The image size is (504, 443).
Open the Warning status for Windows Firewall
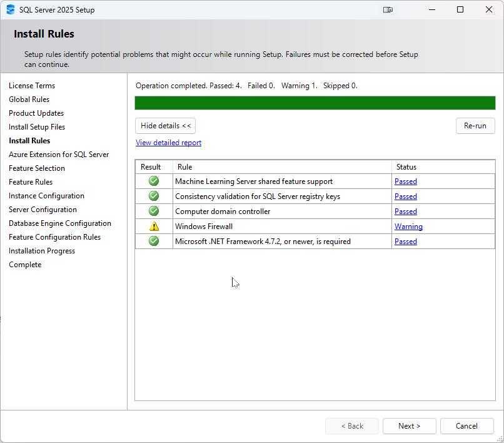408,227
